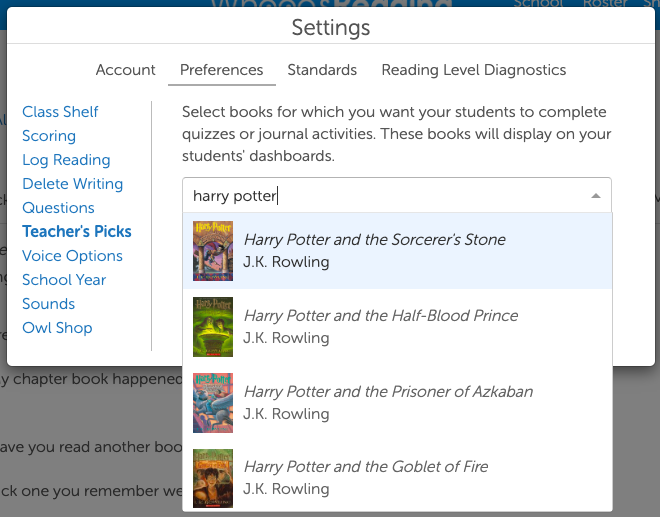
Task: Click Sorcerer's Stone book cover thumbnail
Action: [213, 251]
